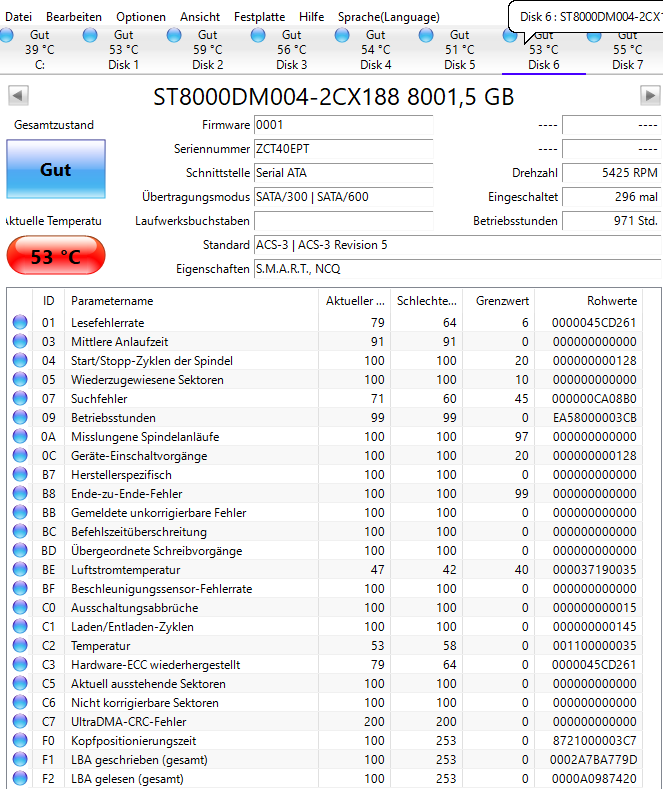
Task: Go to previous disk with left arrow
Action: [x=18, y=96]
